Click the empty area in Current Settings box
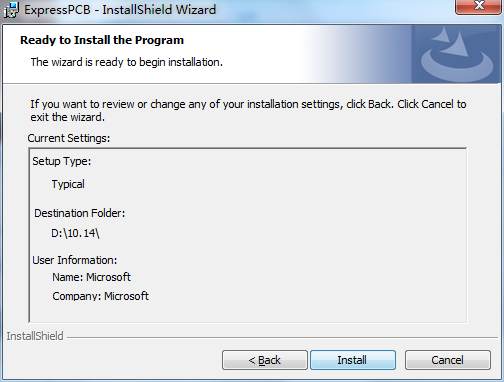504x382 pixels. 300,233
